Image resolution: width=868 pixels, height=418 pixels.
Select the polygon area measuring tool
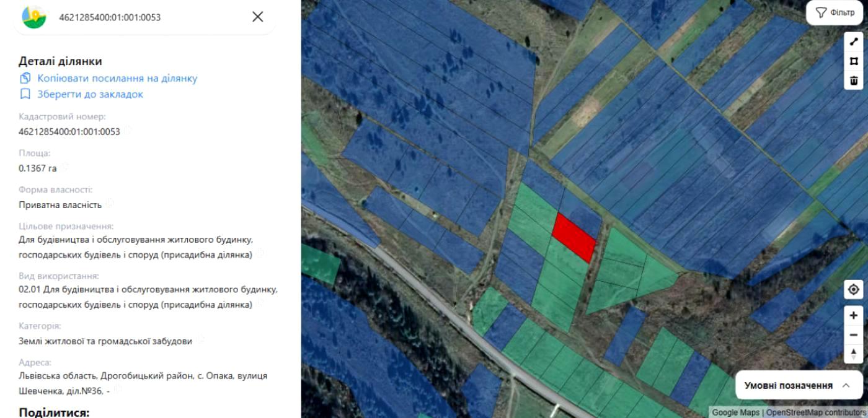(x=854, y=61)
